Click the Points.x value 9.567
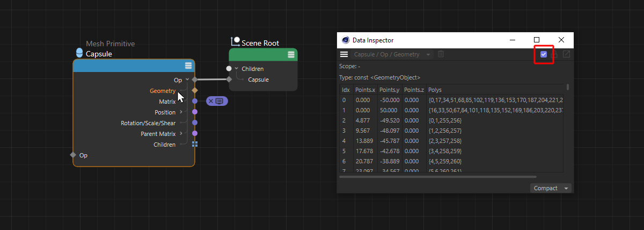 coord(363,131)
